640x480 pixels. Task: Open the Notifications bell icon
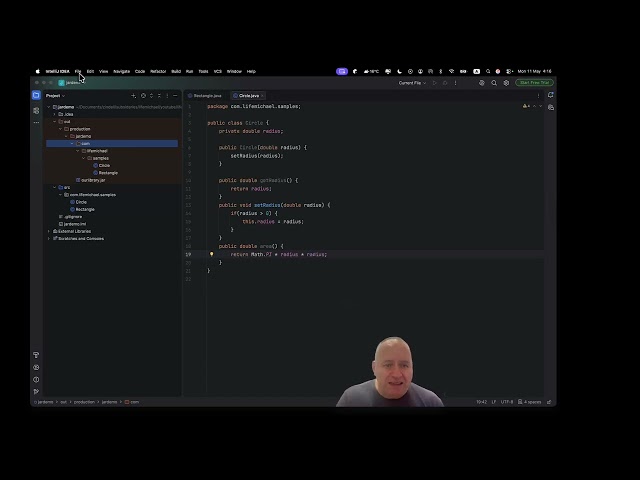pyautogui.click(x=551, y=95)
